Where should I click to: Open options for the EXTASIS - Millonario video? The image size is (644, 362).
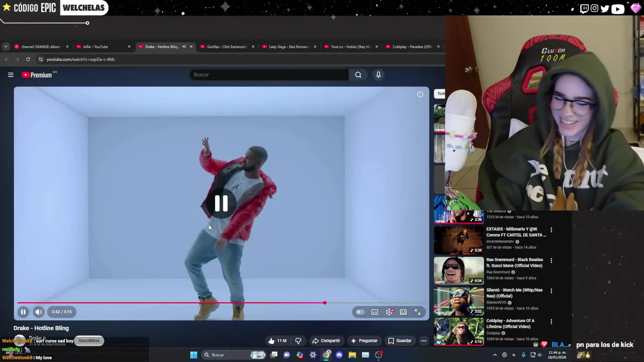pos(551,230)
